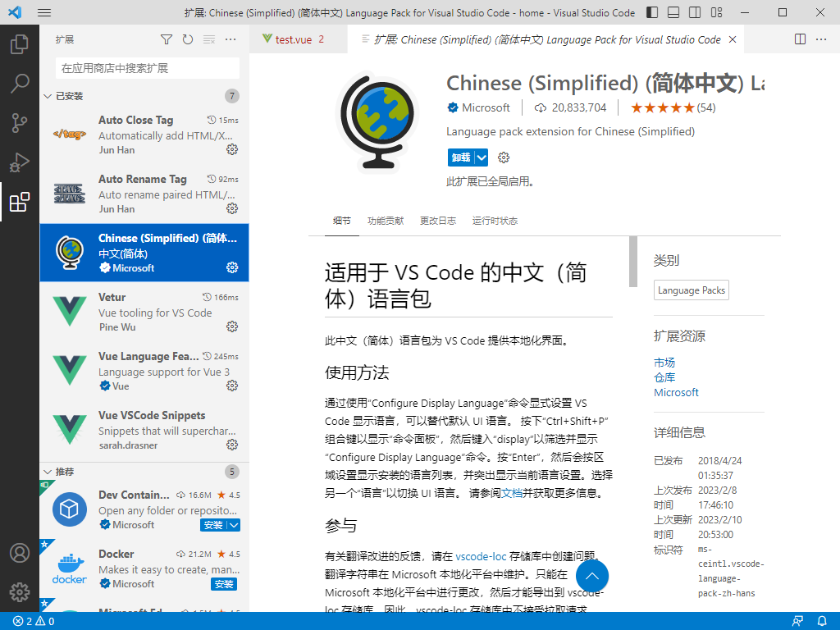Open the Explorer view in activity bar
Image resolution: width=840 pixels, height=630 pixels.
20,44
